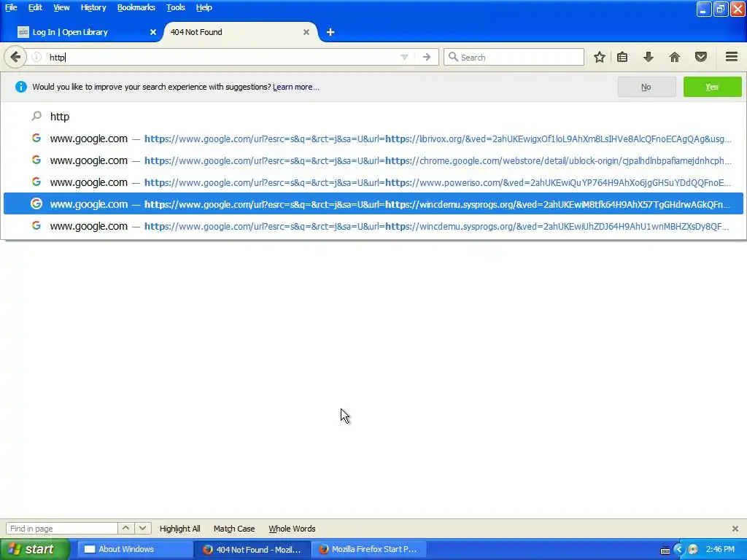Viewport: 747px width, 560px height.
Task: Open a new tab with plus button
Action: (x=330, y=32)
